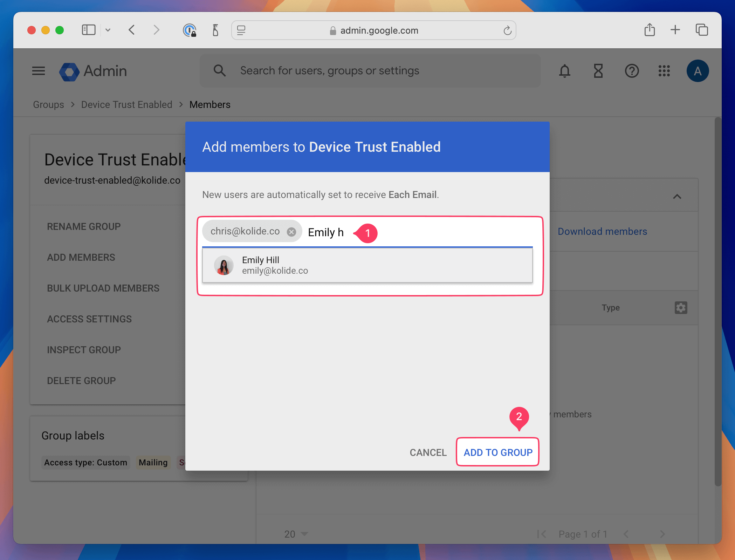Click Safari share icon
This screenshot has width=735, height=560.
click(649, 30)
